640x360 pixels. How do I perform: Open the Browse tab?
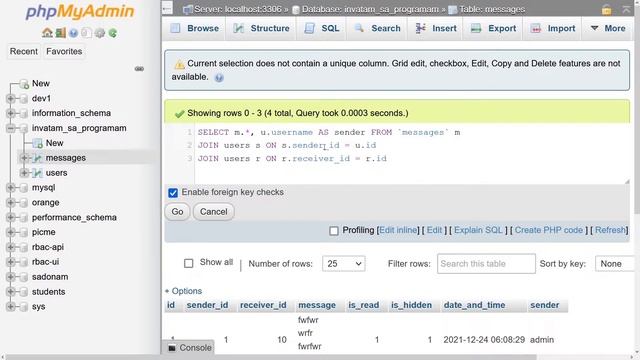(x=195, y=29)
